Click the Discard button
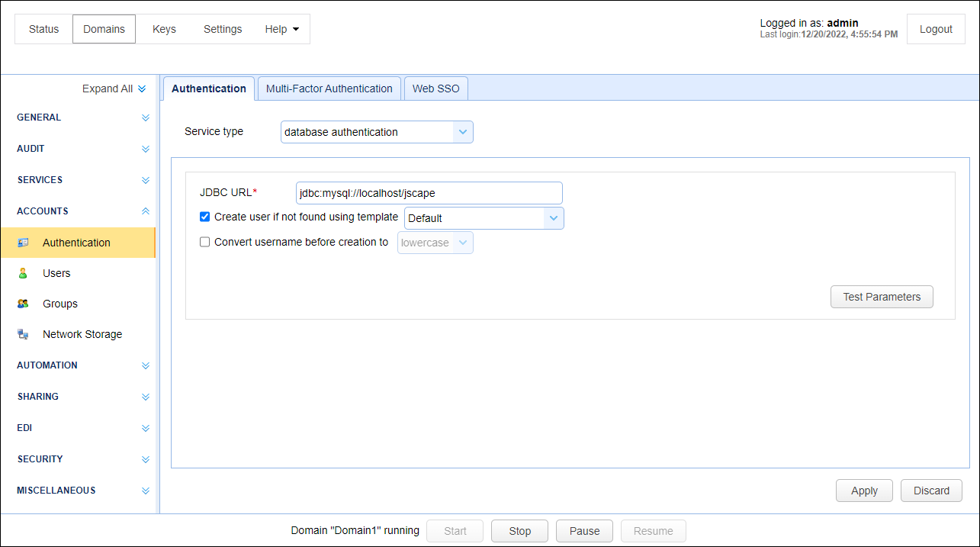This screenshot has height=547, width=980. coord(931,491)
